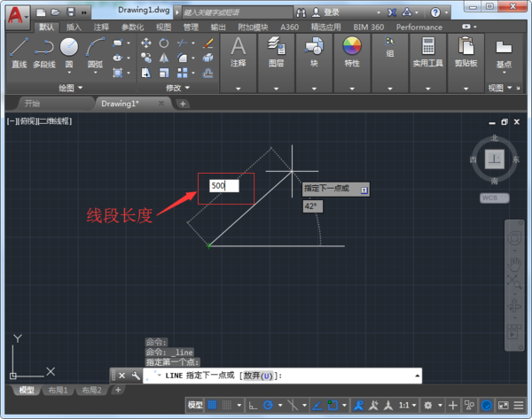The width and height of the screenshot is (532, 419).
Task: Toggle the grid display in status bar
Action: click(213, 405)
